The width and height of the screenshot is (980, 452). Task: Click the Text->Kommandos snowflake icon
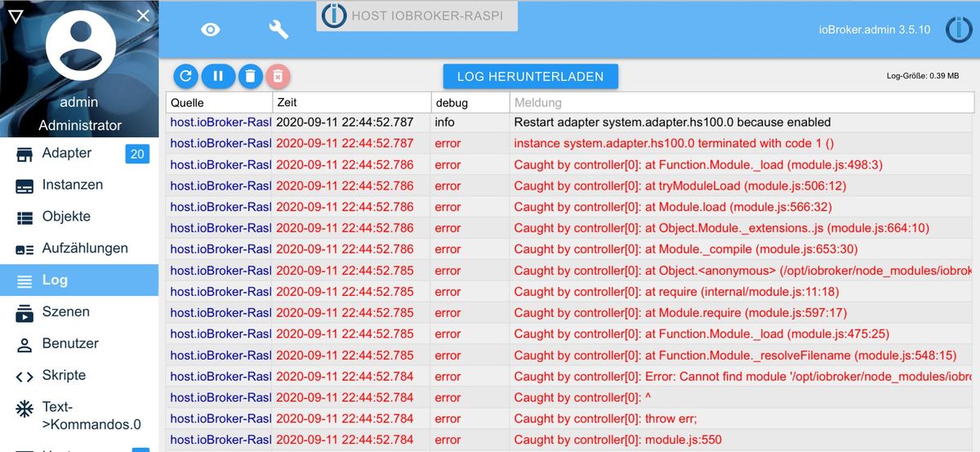point(25,408)
